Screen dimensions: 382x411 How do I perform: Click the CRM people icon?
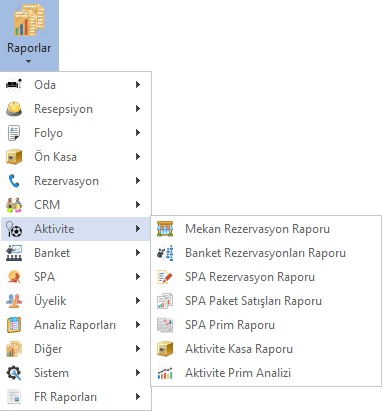tap(14, 205)
